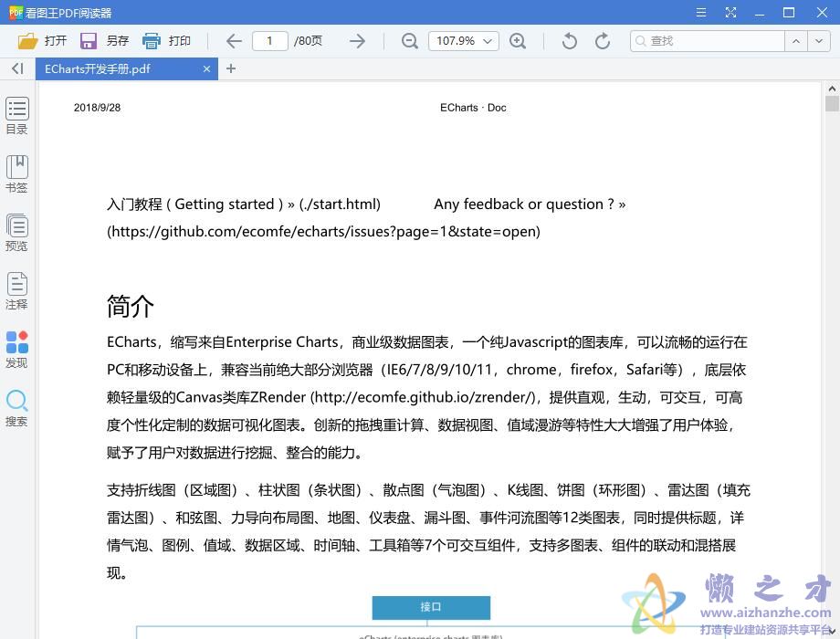
Task: Enter fullscreen mode from title bar
Action: pyautogui.click(x=730, y=12)
